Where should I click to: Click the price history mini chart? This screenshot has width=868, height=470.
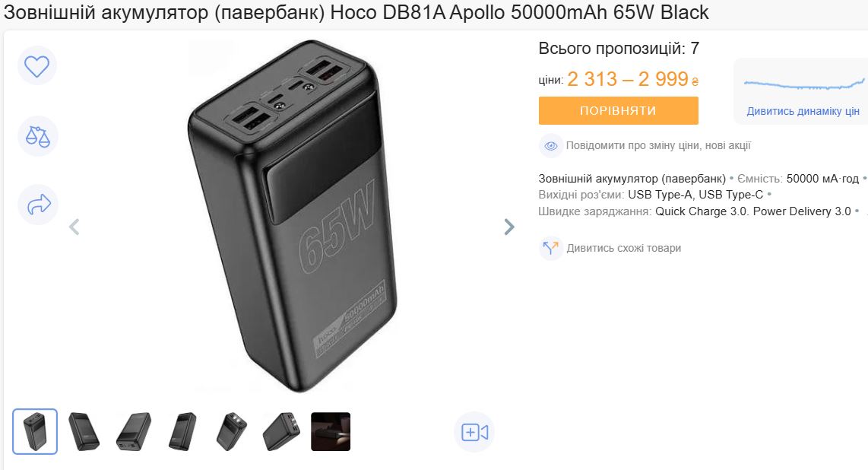click(x=804, y=84)
